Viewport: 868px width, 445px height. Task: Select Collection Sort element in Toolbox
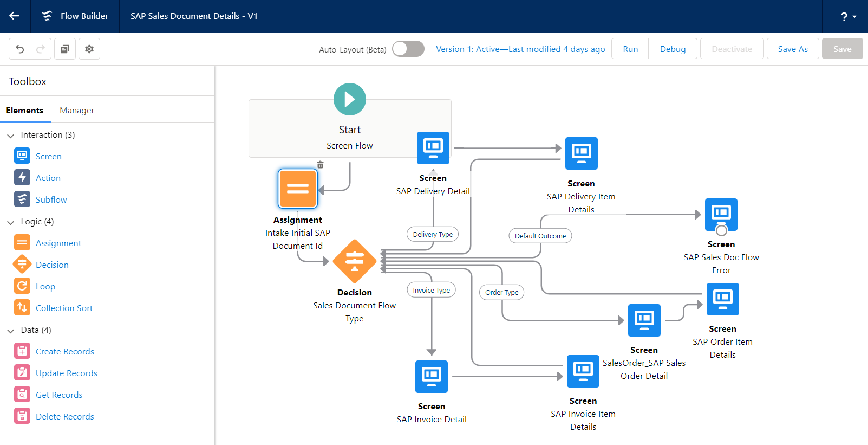[54, 308]
